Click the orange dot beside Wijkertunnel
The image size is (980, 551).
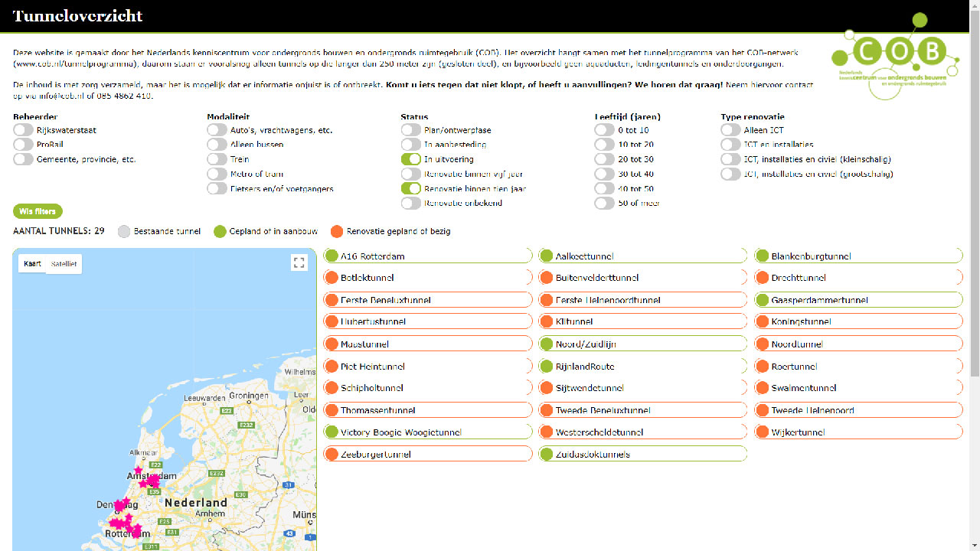pos(763,432)
